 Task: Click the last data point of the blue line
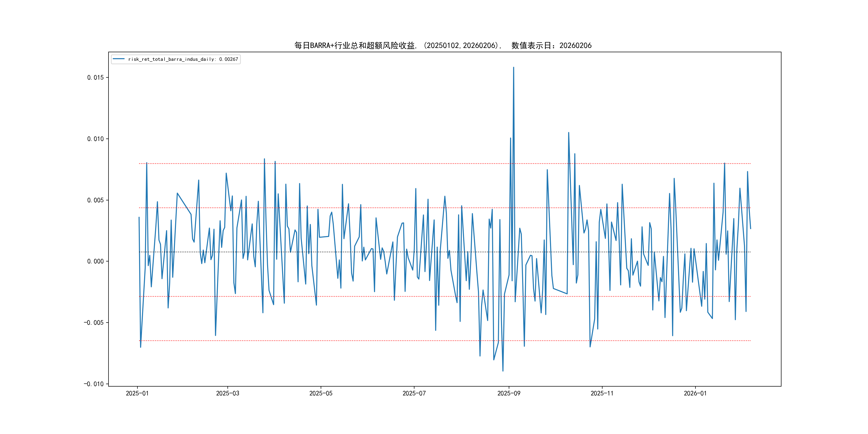coord(750,229)
